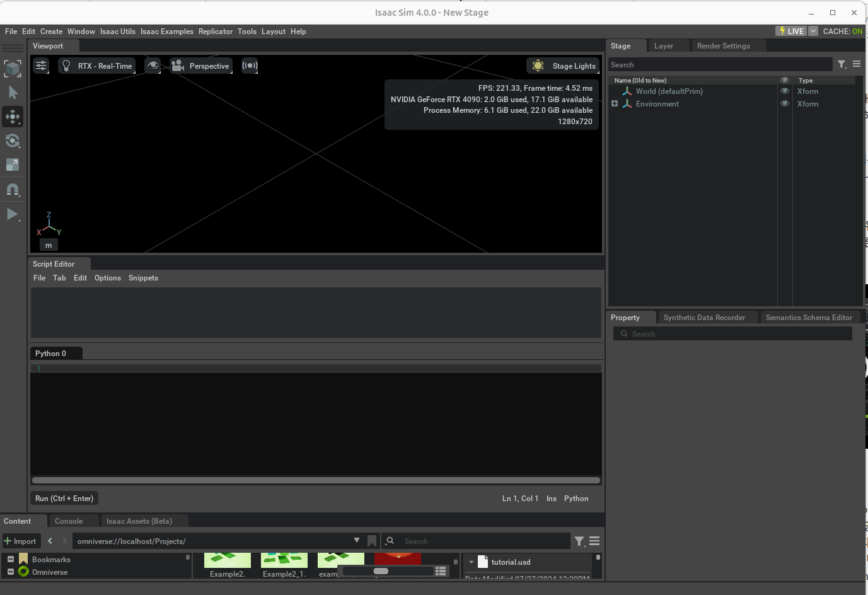This screenshot has width=868, height=595.
Task: Switch to Isaac Assets (Beta) tab
Action: (139, 521)
